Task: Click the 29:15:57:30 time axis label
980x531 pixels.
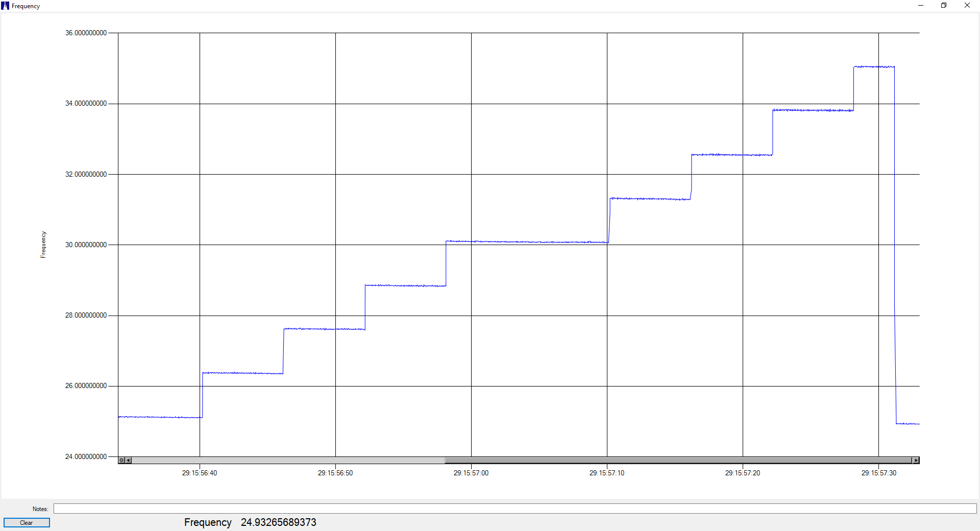Action: [879, 473]
